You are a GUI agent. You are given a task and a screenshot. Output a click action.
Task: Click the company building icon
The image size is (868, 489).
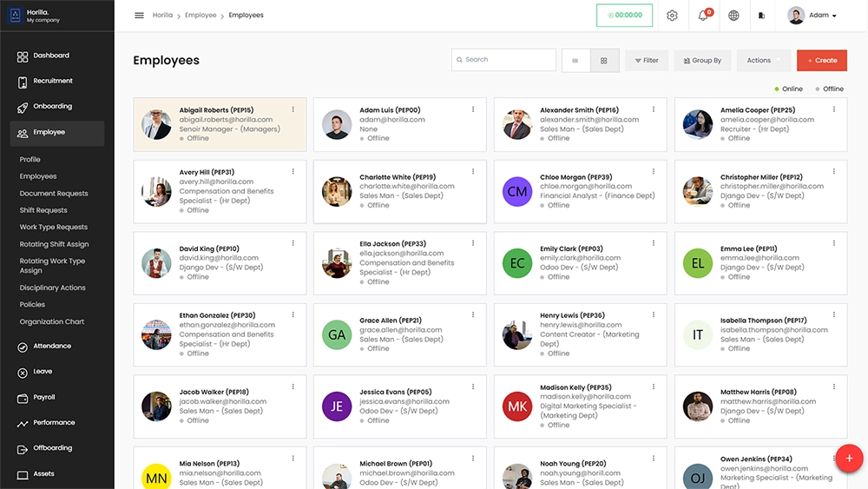(x=761, y=16)
